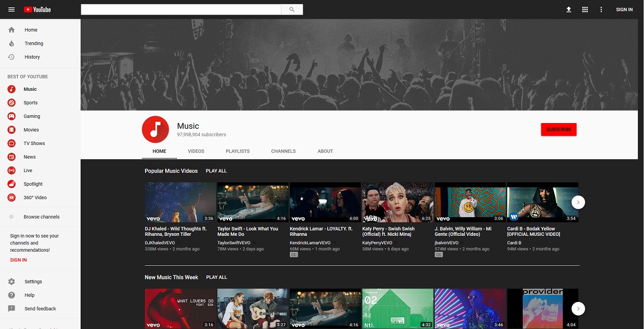
Task: Click the History clock icon
Action: click(x=11, y=57)
